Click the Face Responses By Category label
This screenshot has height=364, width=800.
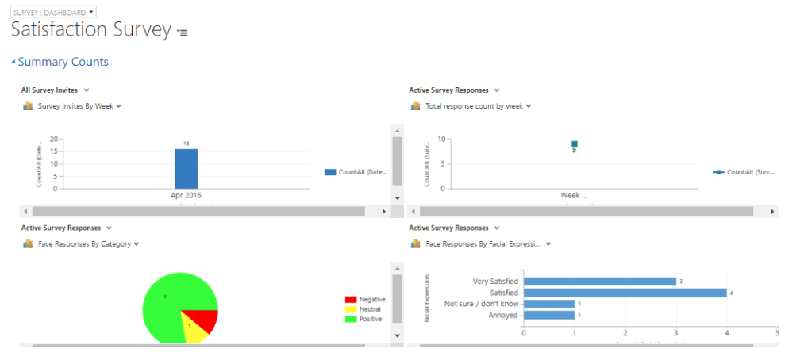pyautogui.click(x=85, y=244)
